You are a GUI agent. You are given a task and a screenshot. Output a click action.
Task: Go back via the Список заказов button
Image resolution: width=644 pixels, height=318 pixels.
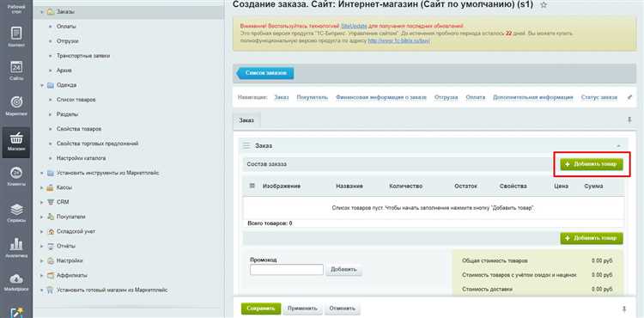(265, 73)
